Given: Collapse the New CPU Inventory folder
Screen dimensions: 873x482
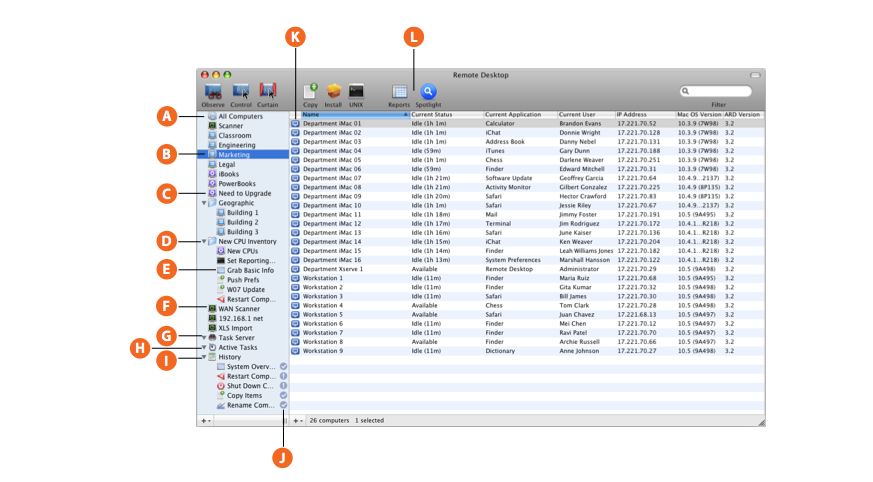Looking at the screenshot, I should tap(204, 241).
